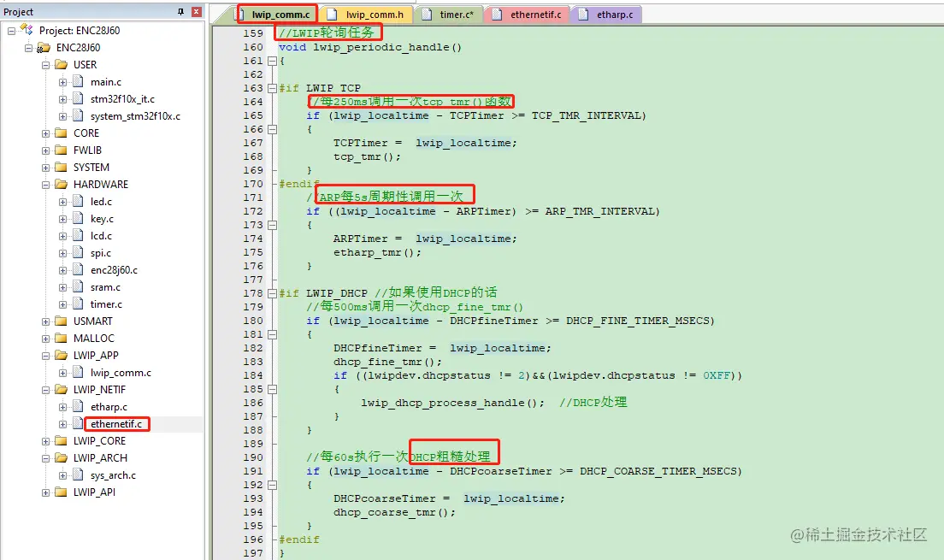Collapse code fold at line 181

[272, 335]
